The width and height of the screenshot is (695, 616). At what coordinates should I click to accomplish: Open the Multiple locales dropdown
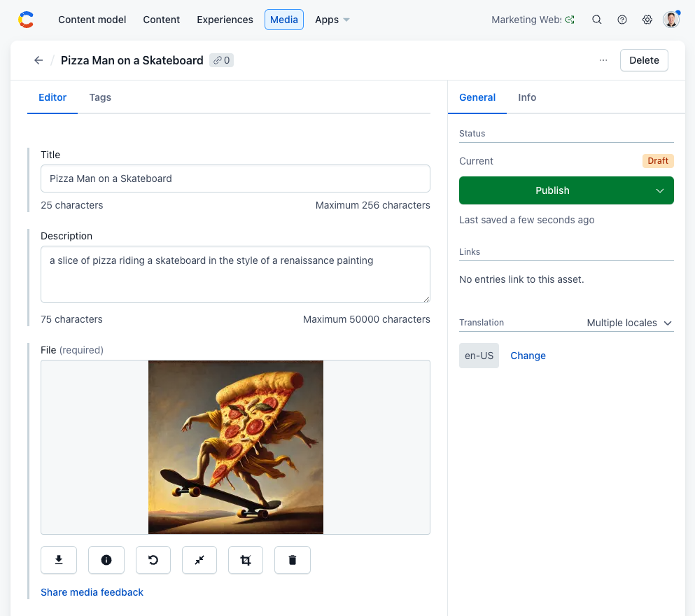coord(629,323)
